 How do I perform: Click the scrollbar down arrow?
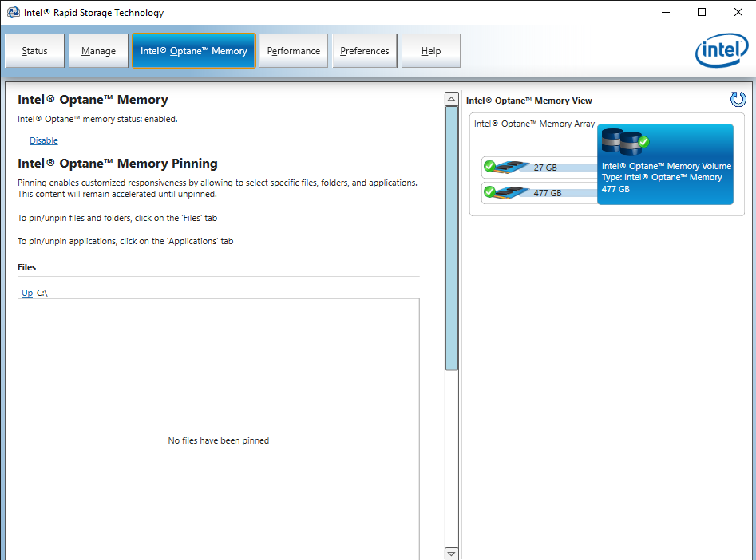click(x=451, y=552)
